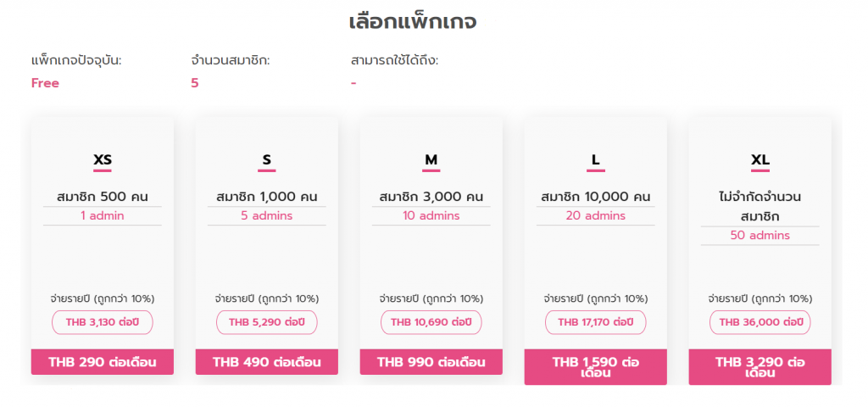The image size is (868, 407).
Task: Click the 50 admins label in XL card
Action: [760, 236]
